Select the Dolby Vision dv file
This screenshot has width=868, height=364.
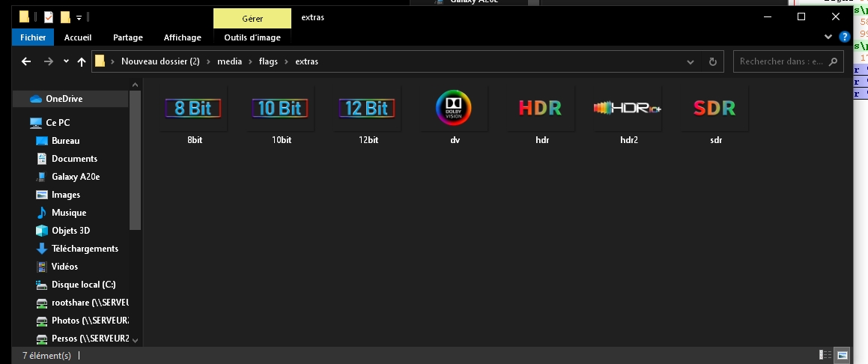tap(454, 108)
